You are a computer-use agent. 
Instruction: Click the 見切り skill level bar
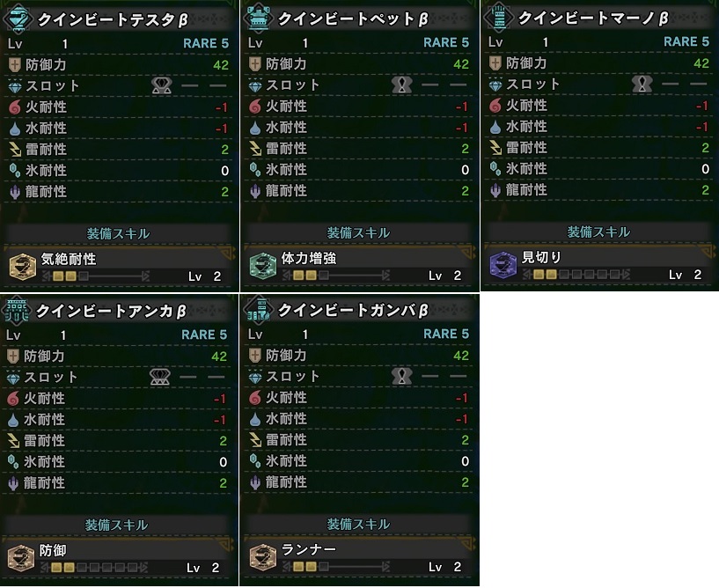pos(576,275)
